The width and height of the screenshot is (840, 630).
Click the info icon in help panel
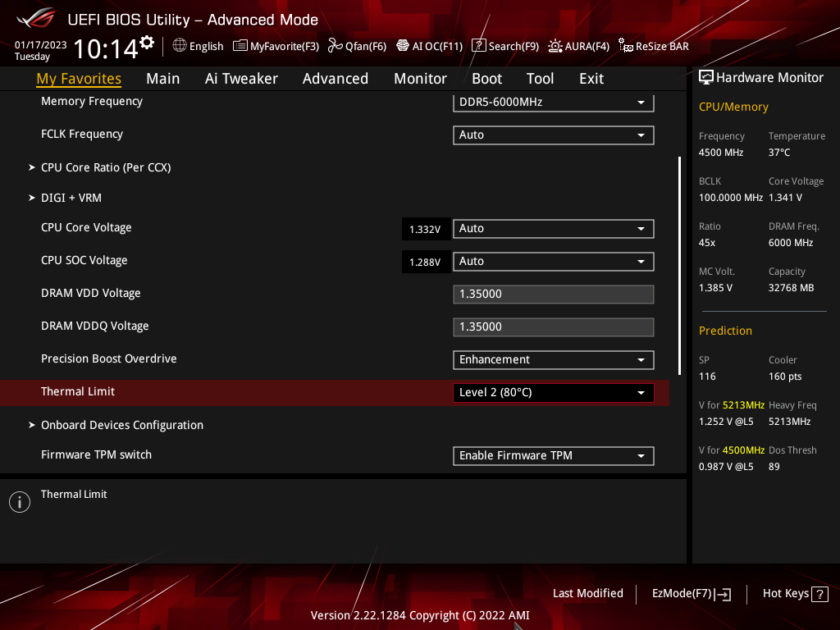20,502
